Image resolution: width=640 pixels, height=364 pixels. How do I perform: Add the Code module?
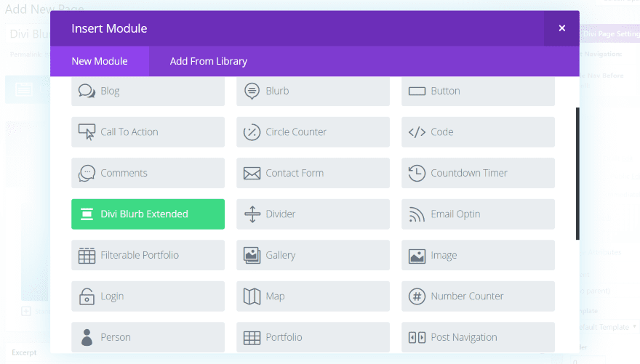(x=478, y=132)
